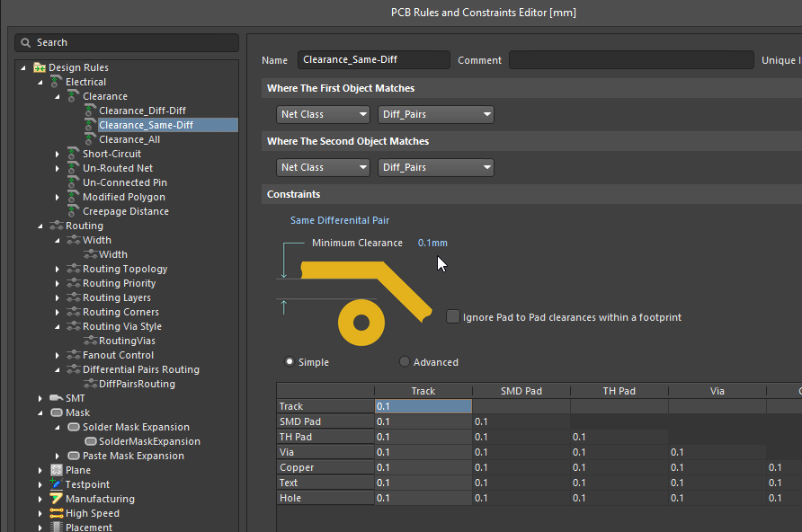
Task: Enable Ignore Pad to Pad clearances checkbox
Action: 452,317
